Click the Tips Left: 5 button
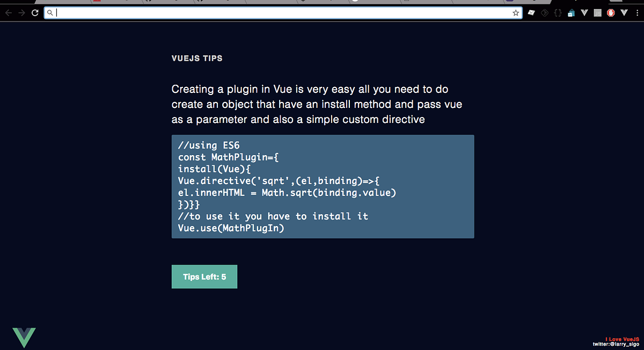Screen dimensions: 644x350 [204, 276]
